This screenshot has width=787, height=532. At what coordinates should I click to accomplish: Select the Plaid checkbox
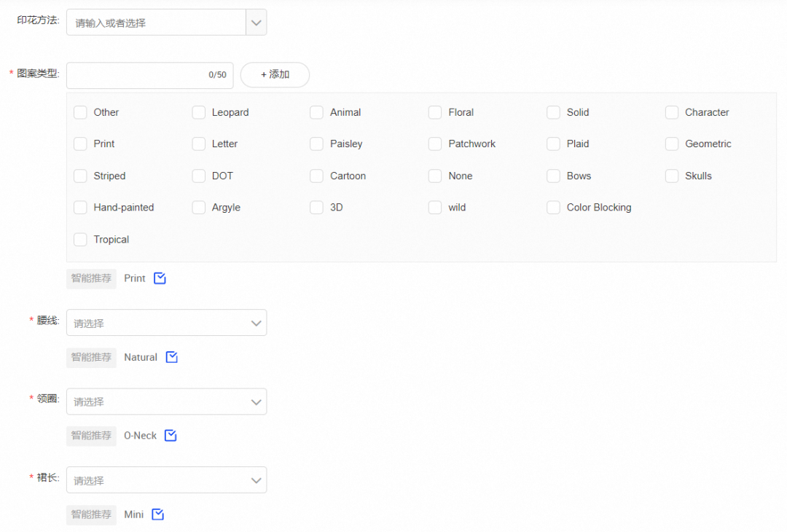pyautogui.click(x=554, y=144)
